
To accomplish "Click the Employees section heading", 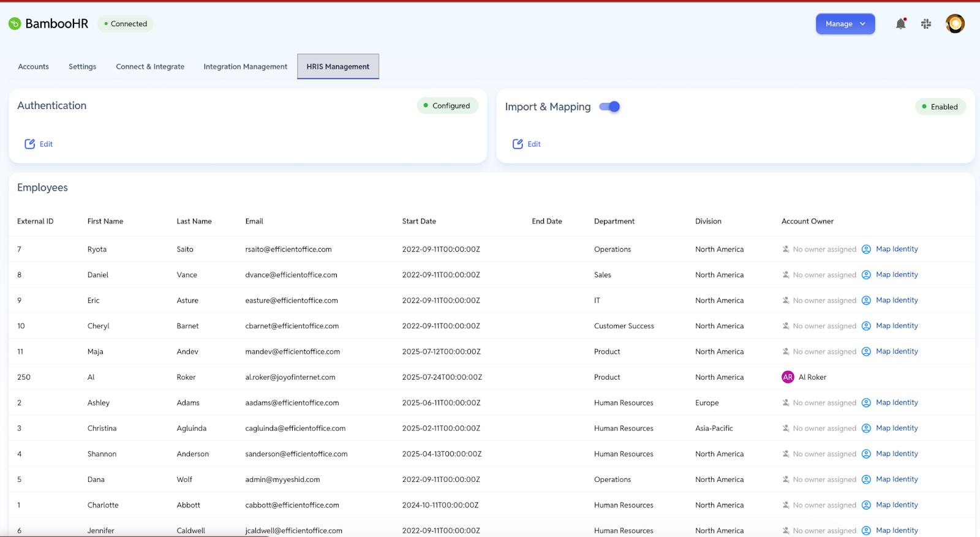I will click(x=42, y=187).
